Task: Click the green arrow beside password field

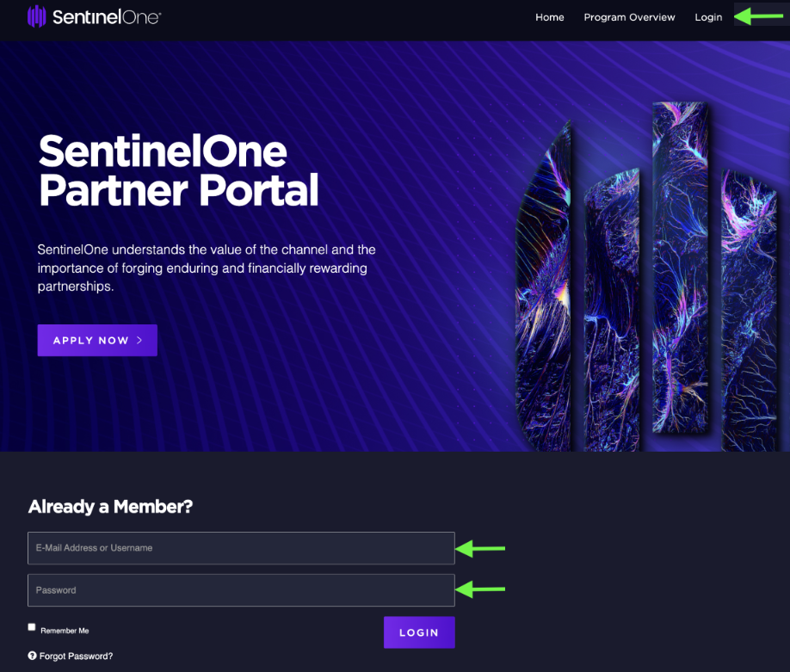Action: [480, 589]
